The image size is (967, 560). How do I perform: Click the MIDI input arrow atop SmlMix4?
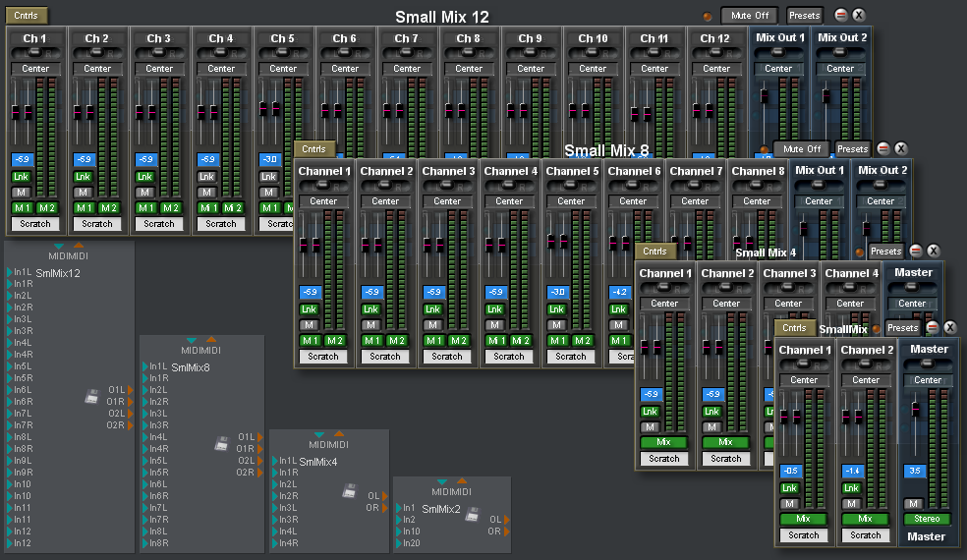click(318, 433)
